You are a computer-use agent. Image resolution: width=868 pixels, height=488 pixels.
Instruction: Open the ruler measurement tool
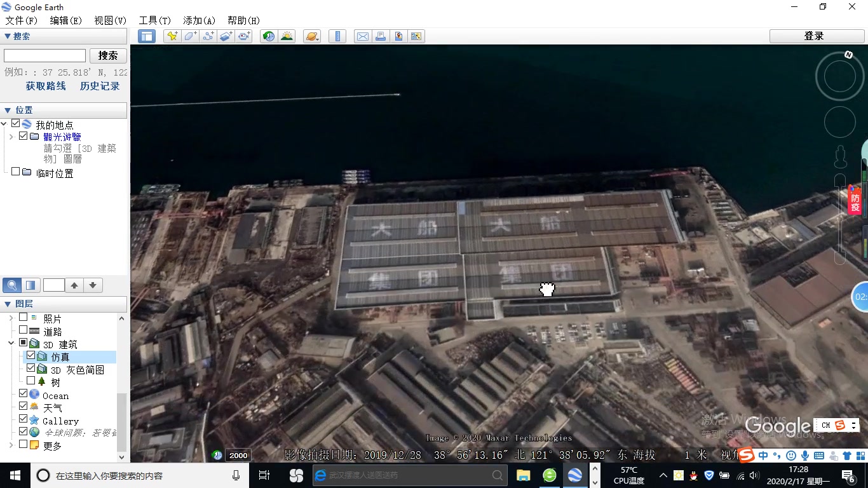click(337, 36)
